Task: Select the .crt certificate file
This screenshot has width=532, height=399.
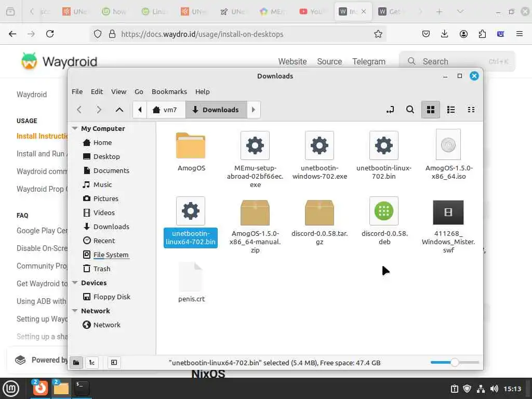Action: click(191, 282)
